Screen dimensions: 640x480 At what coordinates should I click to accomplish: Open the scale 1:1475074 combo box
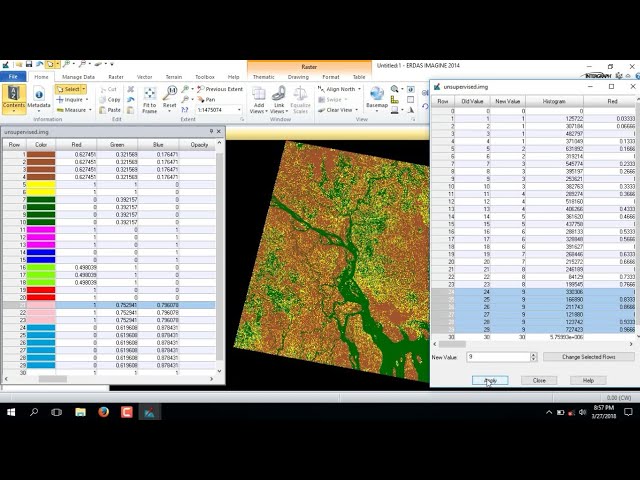coord(219,110)
